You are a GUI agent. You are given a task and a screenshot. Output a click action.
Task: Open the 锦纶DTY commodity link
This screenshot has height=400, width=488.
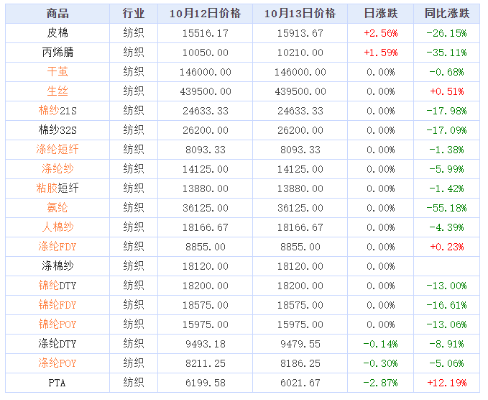(57, 285)
